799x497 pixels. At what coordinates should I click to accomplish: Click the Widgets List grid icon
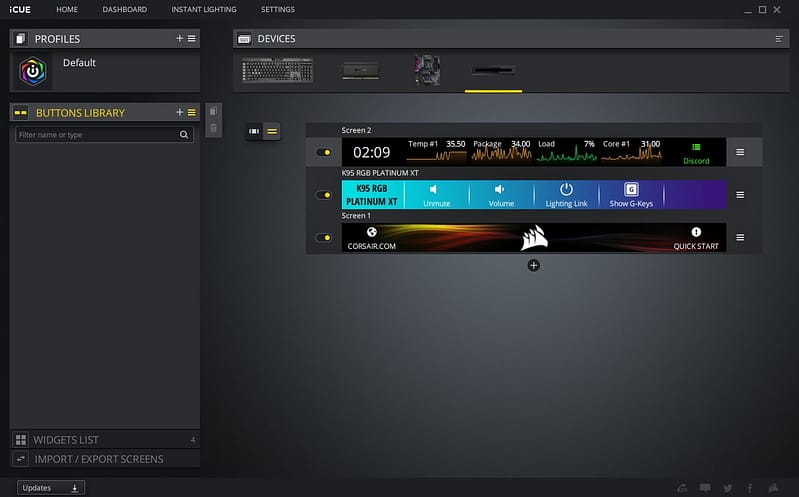(x=21, y=439)
